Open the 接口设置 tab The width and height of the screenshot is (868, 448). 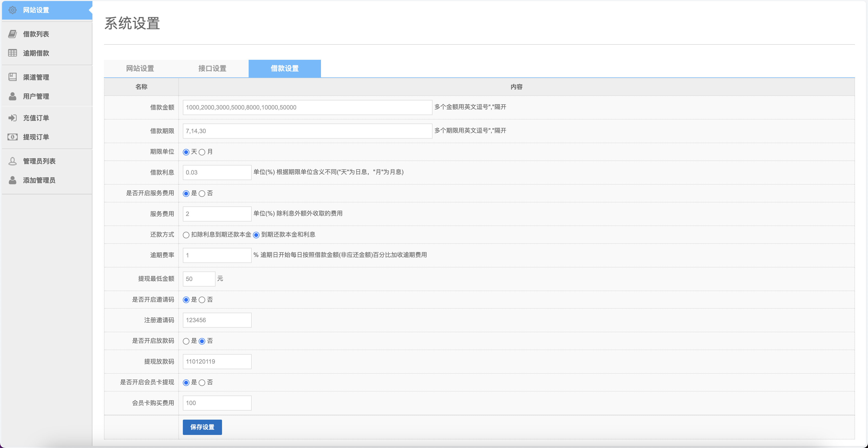[212, 68]
